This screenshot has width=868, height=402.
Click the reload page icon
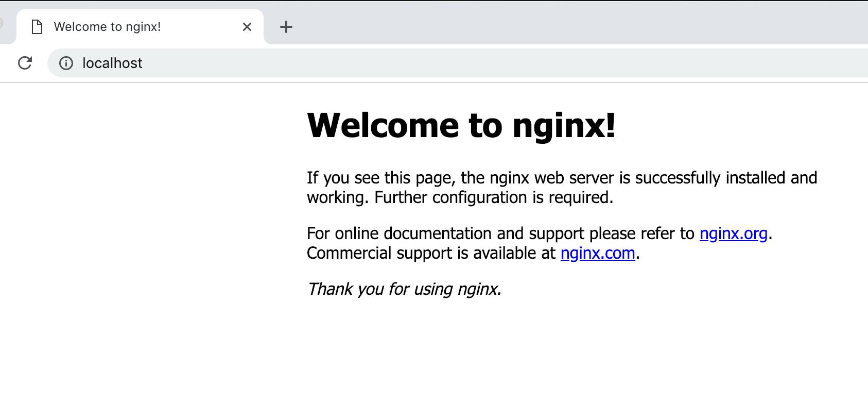[25, 63]
